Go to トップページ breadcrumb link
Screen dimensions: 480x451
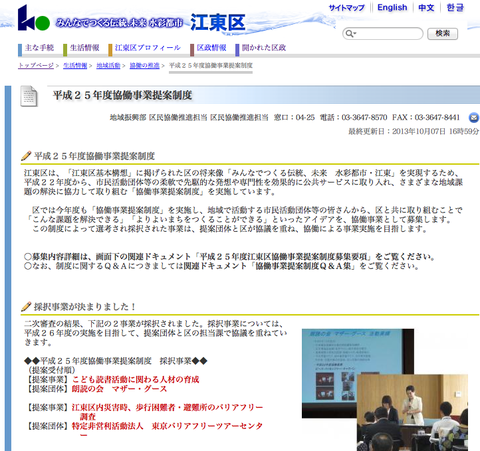[x=36, y=65]
